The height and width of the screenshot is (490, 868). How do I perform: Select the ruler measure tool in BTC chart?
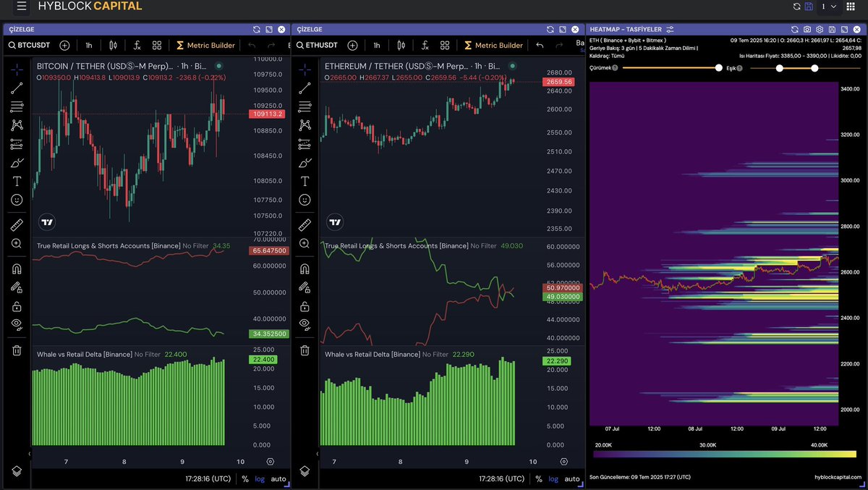(17, 224)
